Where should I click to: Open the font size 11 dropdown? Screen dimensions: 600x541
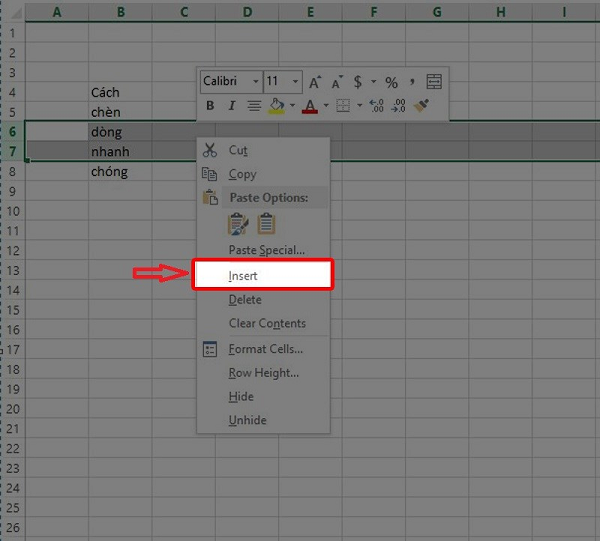[296, 82]
